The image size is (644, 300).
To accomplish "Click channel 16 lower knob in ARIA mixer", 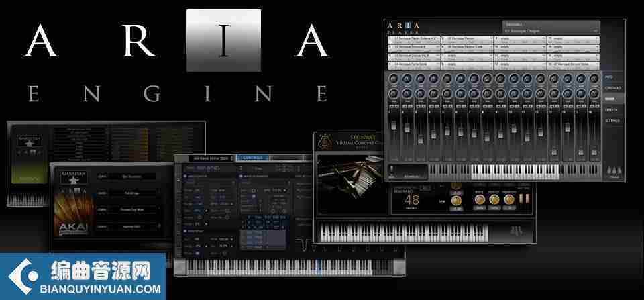I will (x=594, y=94).
